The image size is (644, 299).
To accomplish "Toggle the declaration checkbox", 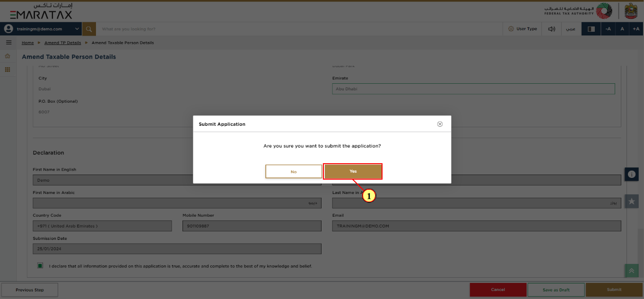I will [x=40, y=266].
